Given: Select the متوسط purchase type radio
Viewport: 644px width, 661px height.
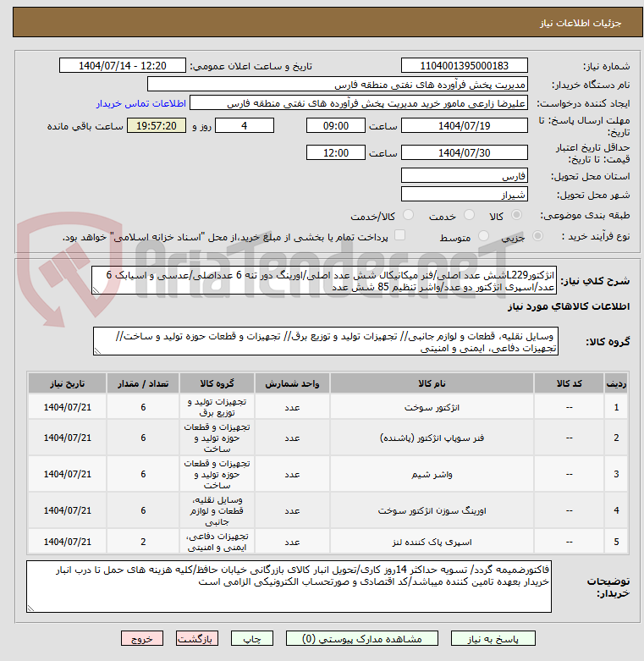Looking at the screenshot, I should (x=483, y=236).
